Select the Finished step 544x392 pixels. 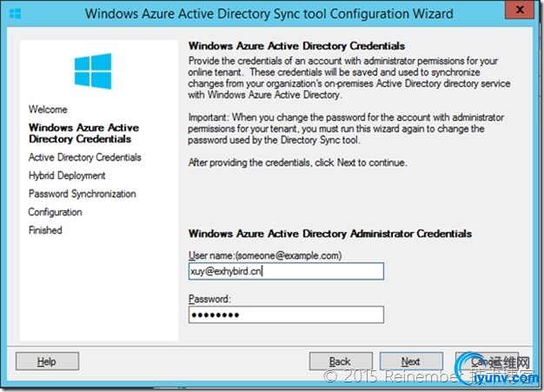(45, 230)
